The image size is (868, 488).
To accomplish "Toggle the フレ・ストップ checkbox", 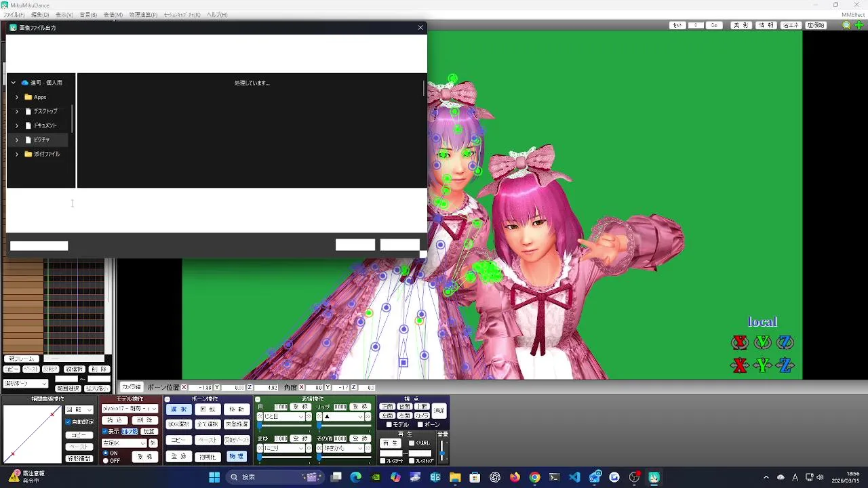I will [412, 461].
